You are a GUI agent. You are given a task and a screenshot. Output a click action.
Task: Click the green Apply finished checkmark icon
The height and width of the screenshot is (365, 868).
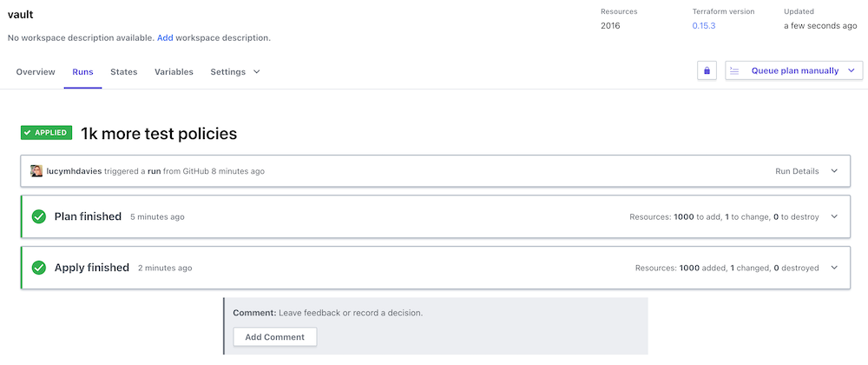(x=38, y=268)
